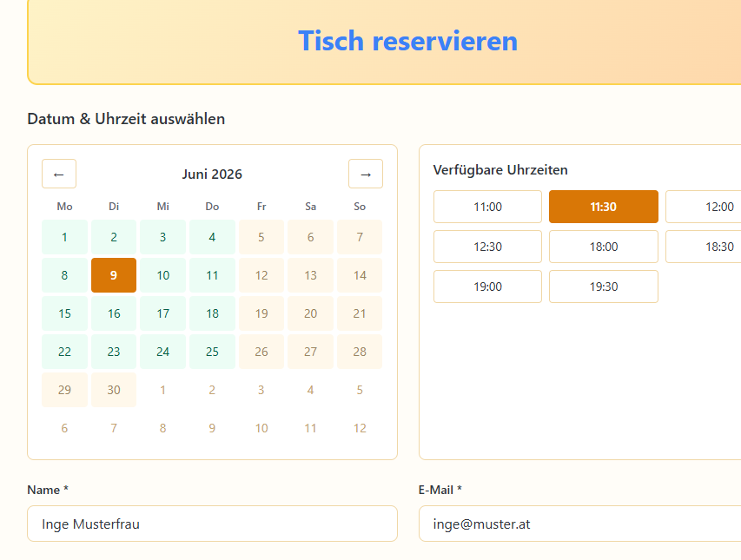Choose June 22 in the calendar

pyautogui.click(x=65, y=352)
